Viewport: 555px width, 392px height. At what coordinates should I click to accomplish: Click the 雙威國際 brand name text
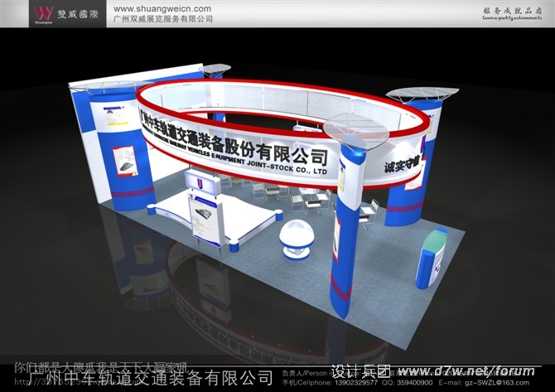point(78,14)
